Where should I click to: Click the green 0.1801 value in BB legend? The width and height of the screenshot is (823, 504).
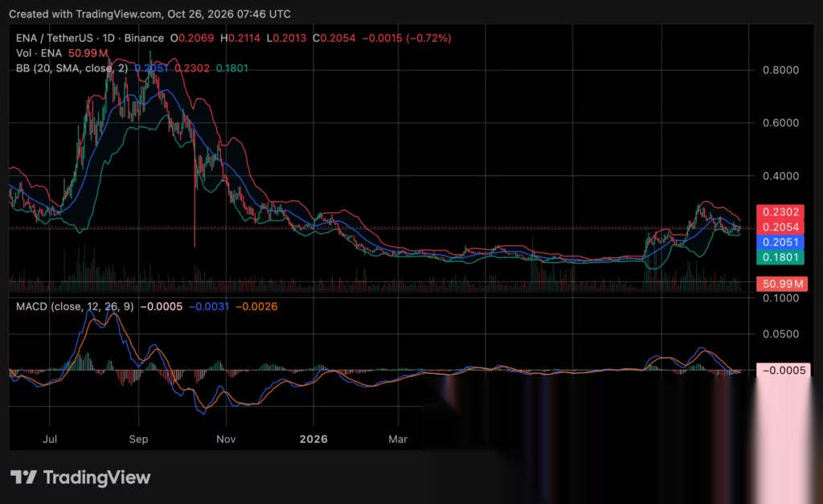click(x=232, y=68)
